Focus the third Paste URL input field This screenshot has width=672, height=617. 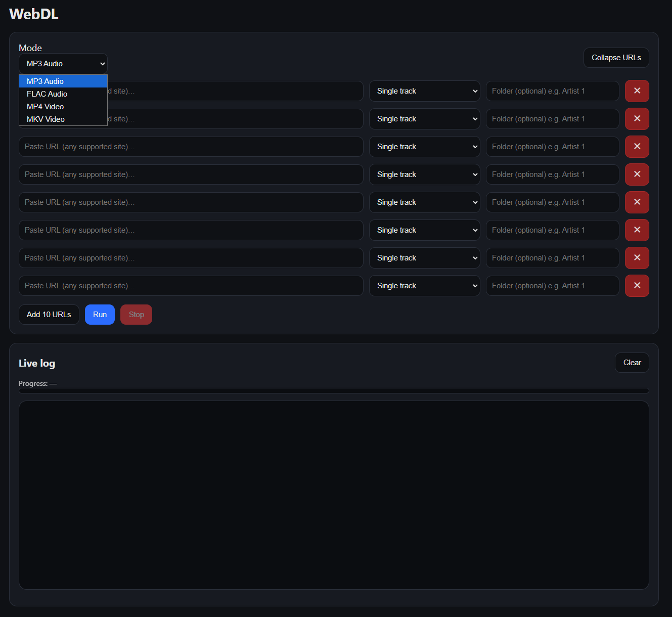point(191,147)
